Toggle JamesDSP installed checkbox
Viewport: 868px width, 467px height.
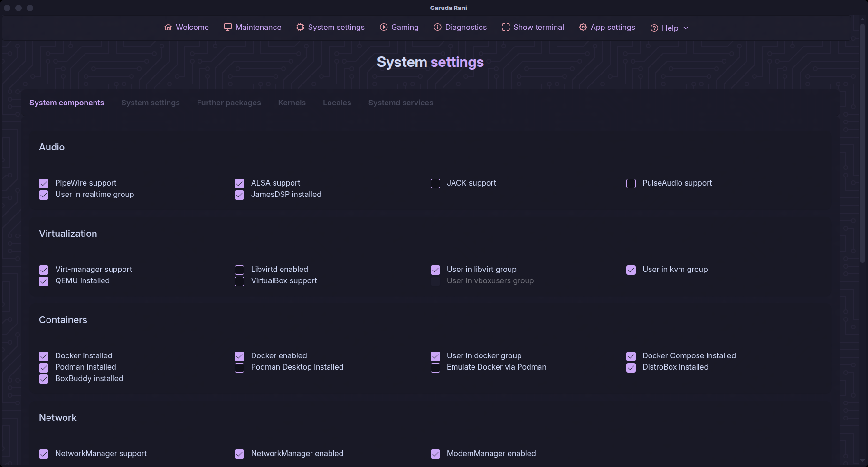(x=239, y=195)
